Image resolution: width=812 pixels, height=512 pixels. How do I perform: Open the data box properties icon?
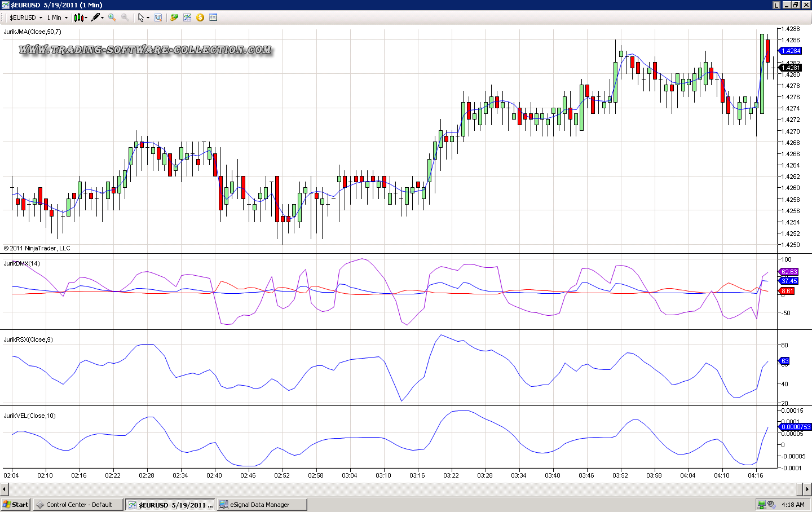click(x=213, y=17)
